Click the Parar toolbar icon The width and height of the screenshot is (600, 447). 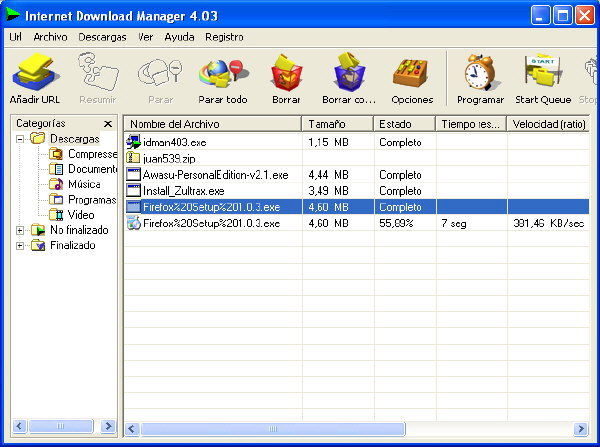[x=160, y=73]
